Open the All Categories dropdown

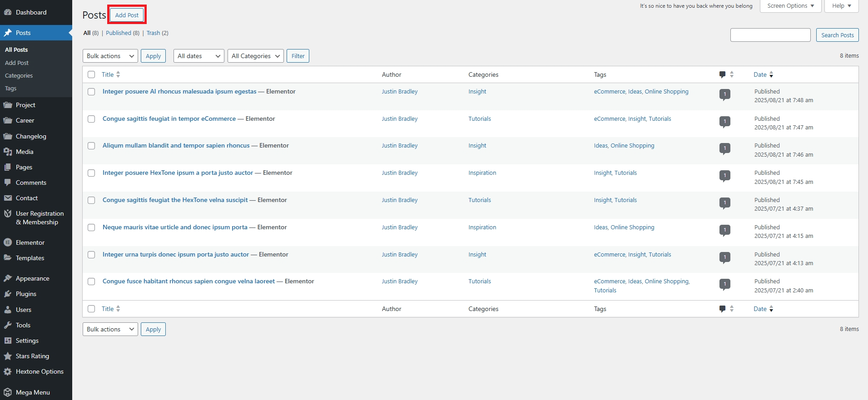click(255, 56)
